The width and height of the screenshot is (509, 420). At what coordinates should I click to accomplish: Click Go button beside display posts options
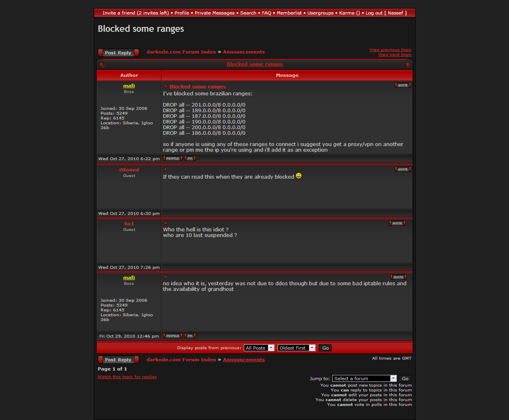point(325,348)
